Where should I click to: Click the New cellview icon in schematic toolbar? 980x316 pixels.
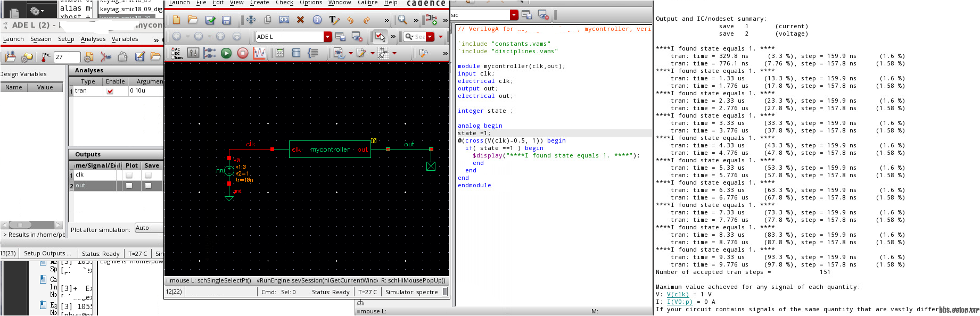pyautogui.click(x=176, y=20)
